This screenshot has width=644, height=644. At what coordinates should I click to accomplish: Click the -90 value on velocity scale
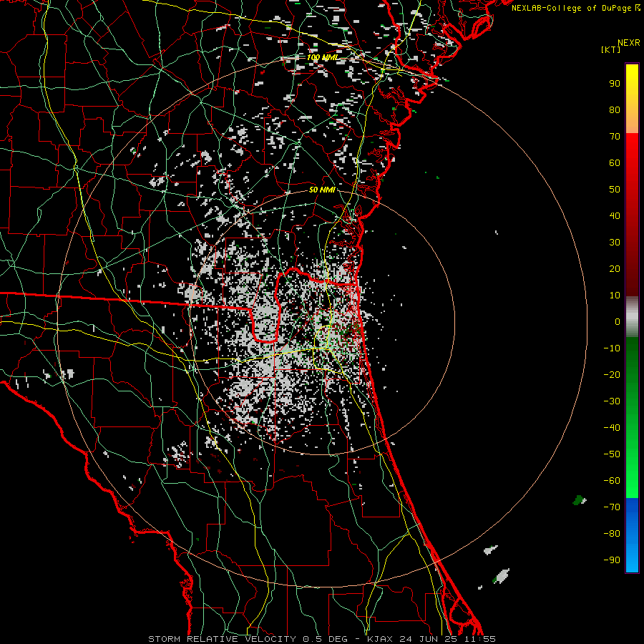tap(612, 560)
